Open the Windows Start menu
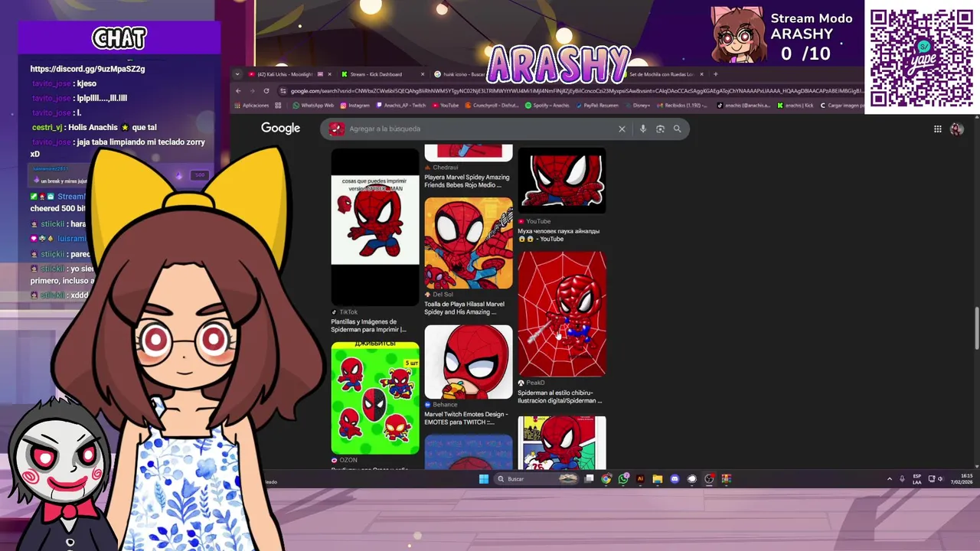980x551 pixels. point(483,479)
